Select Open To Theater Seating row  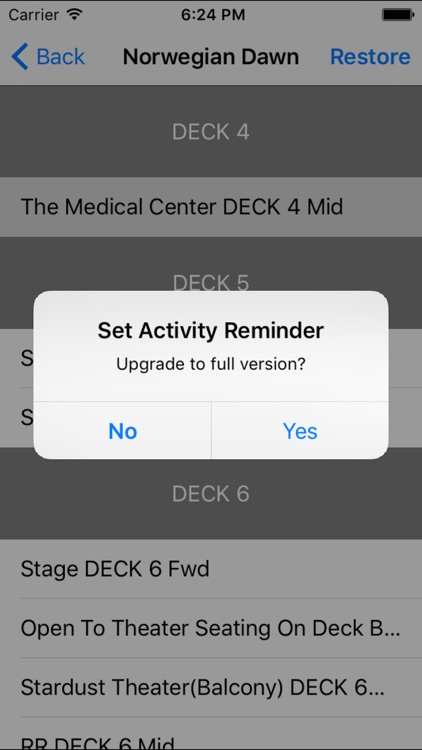211,628
